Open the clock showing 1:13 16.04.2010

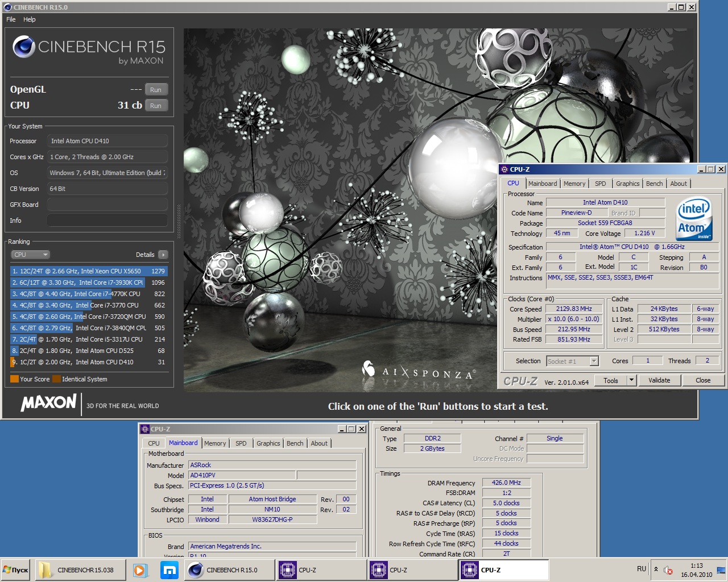[697, 570]
